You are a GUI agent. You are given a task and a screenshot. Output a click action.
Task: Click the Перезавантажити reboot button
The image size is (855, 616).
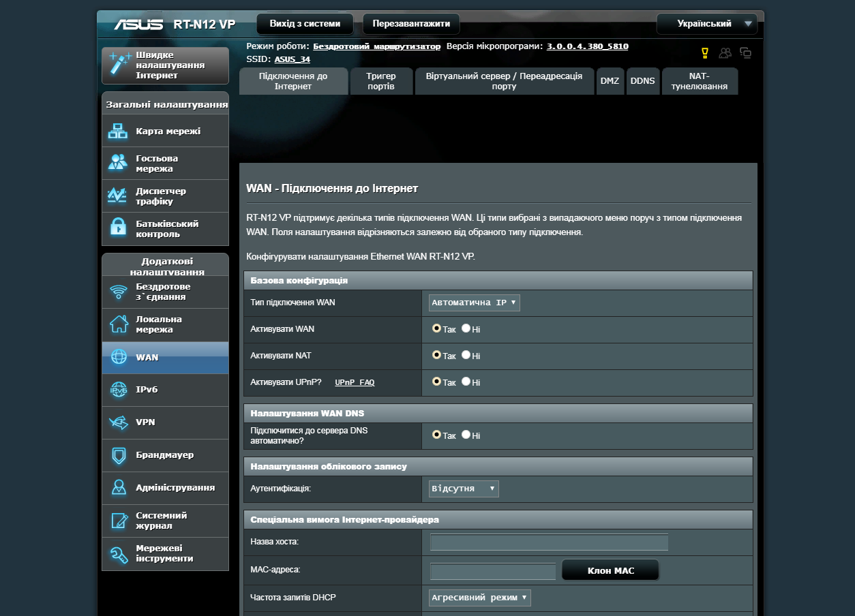(x=411, y=24)
